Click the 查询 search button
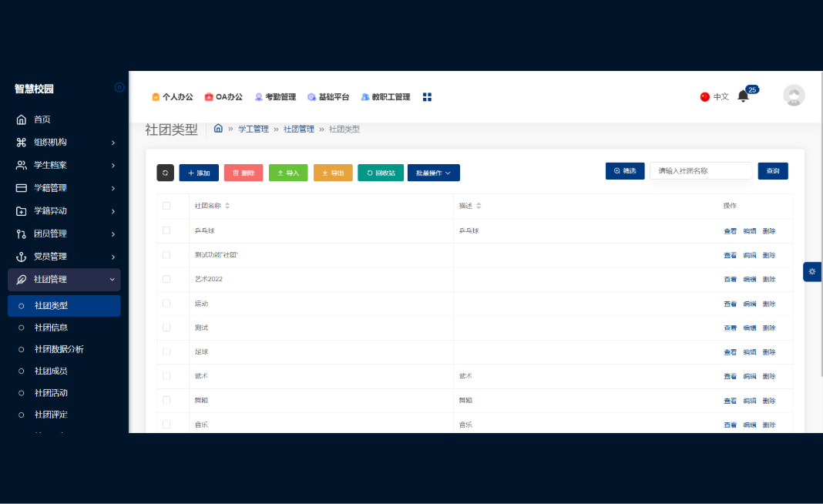The width and height of the screenshot is (823, 504). pos(773,170)
